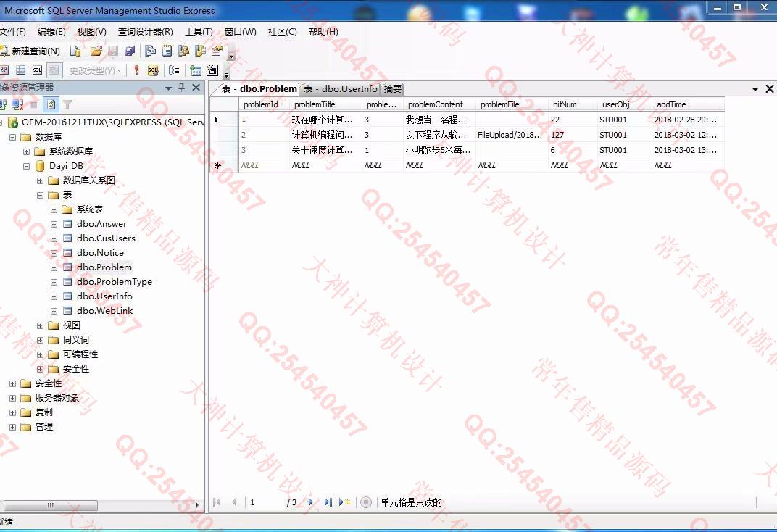The height and width of the screenshot is (532, 777).
Task: Click the Save All stacked disks icon
Action: 130,51
